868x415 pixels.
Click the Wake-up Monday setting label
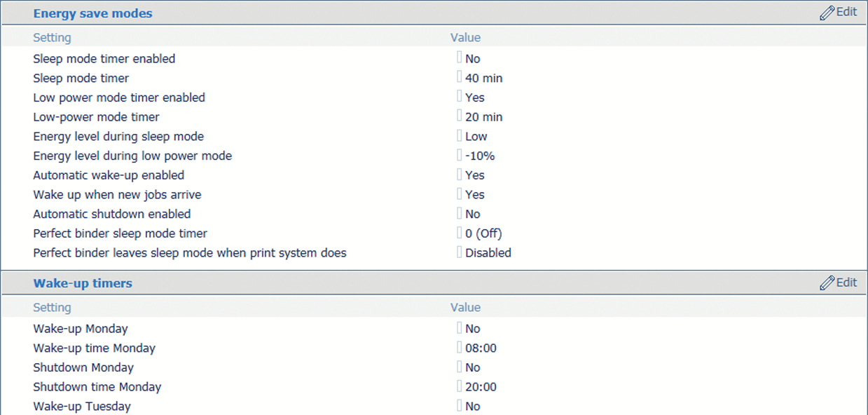pyautogui.click(x=81, y=329)
